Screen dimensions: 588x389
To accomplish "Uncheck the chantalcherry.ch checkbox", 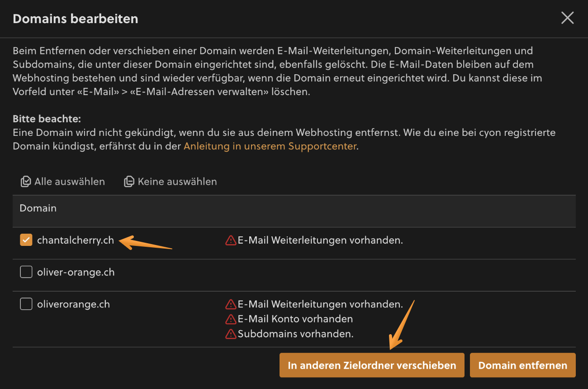I will (26, 240).
